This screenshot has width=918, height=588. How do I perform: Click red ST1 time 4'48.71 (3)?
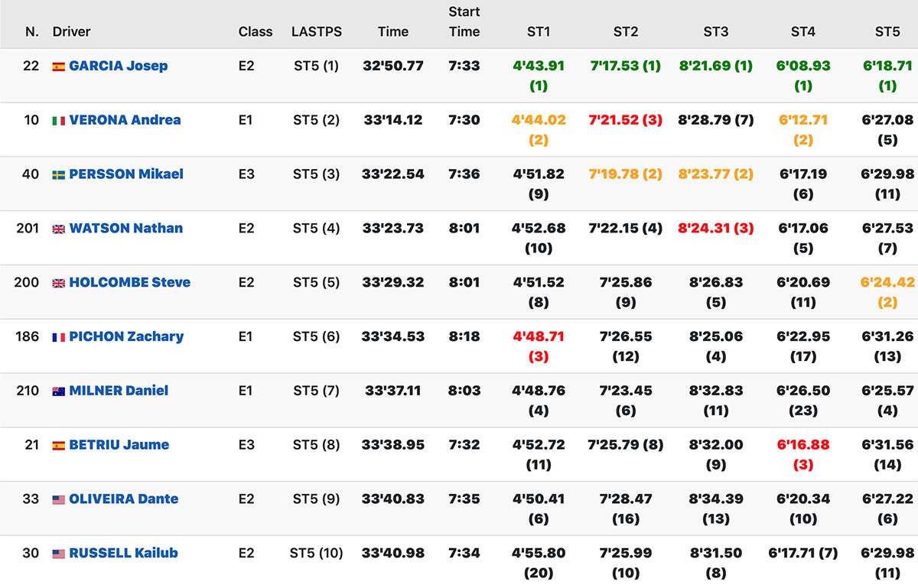point(539,347)
